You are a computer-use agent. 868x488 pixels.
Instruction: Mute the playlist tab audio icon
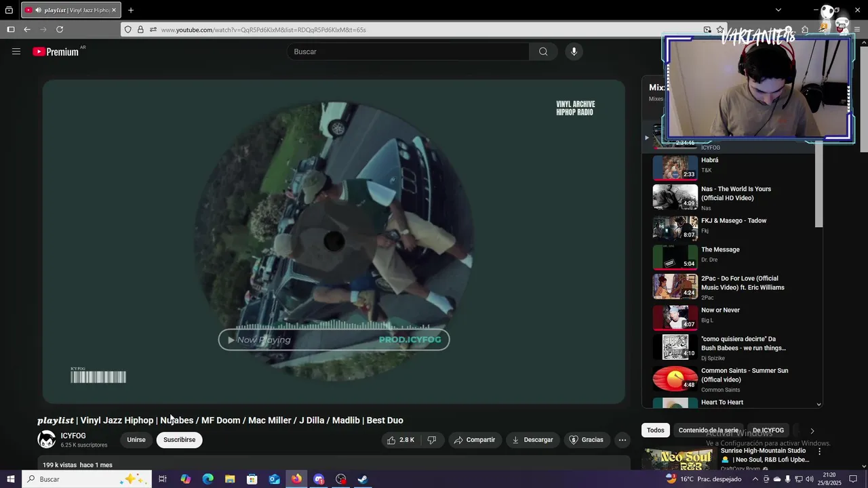coord(37,10)
